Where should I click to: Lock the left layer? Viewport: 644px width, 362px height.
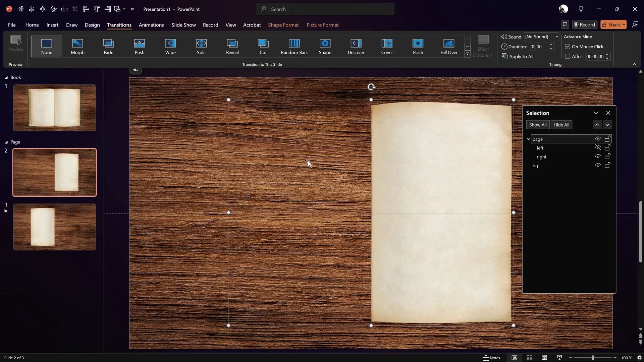tap(607, 147)
